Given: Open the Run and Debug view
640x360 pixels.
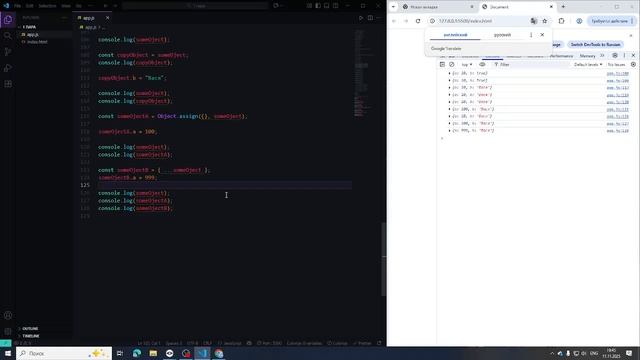Looking at the screenshot, I should (x=8, y=68).
